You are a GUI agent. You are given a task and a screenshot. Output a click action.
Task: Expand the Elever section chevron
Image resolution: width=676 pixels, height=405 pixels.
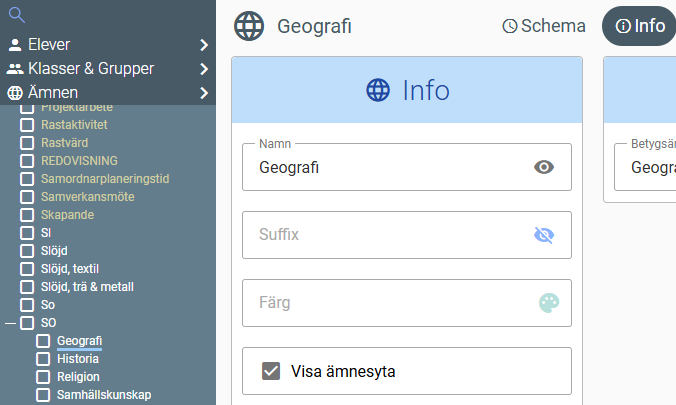pyautogui.click(x=203, y=45)
